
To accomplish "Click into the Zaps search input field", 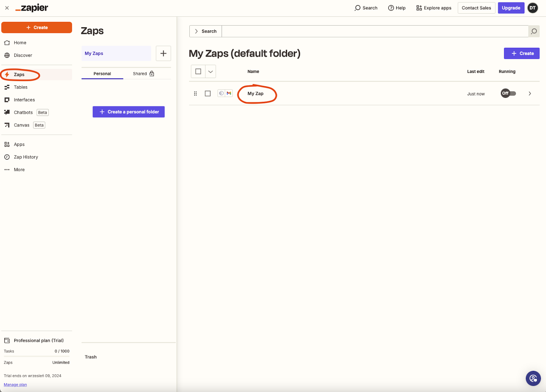I will (375, 31).
